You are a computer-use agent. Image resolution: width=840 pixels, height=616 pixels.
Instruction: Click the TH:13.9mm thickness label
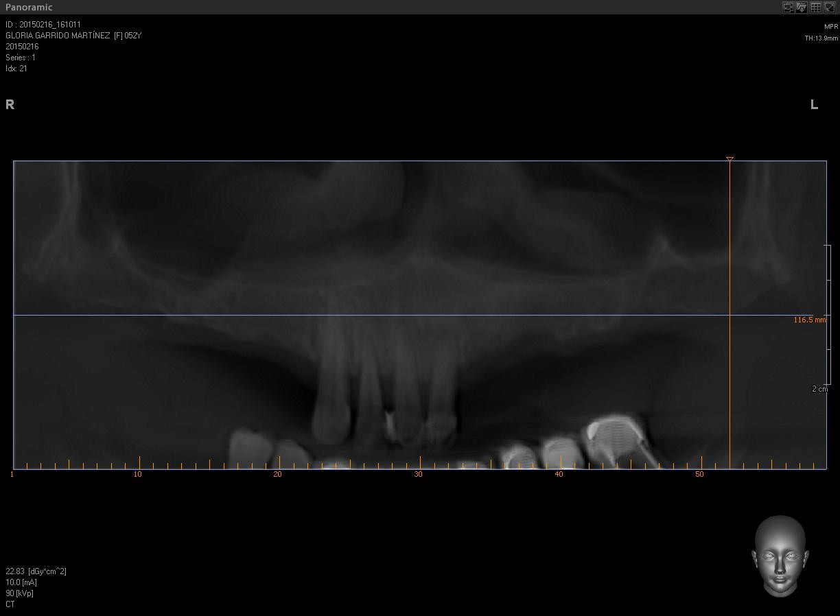[821, 38]
